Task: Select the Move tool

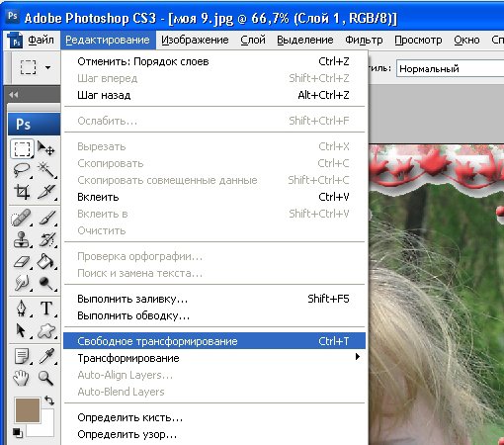Action: [x=46, y=148]
